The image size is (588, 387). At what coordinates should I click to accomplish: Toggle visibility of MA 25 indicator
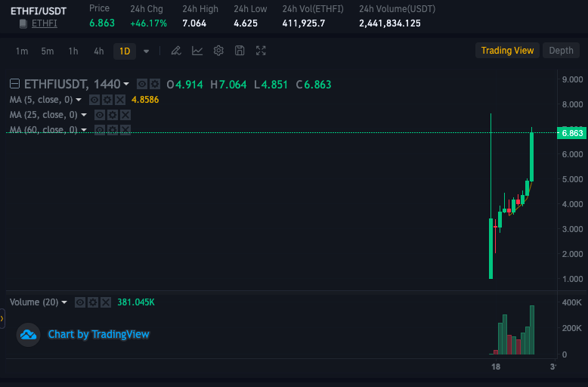click(100, 115)
